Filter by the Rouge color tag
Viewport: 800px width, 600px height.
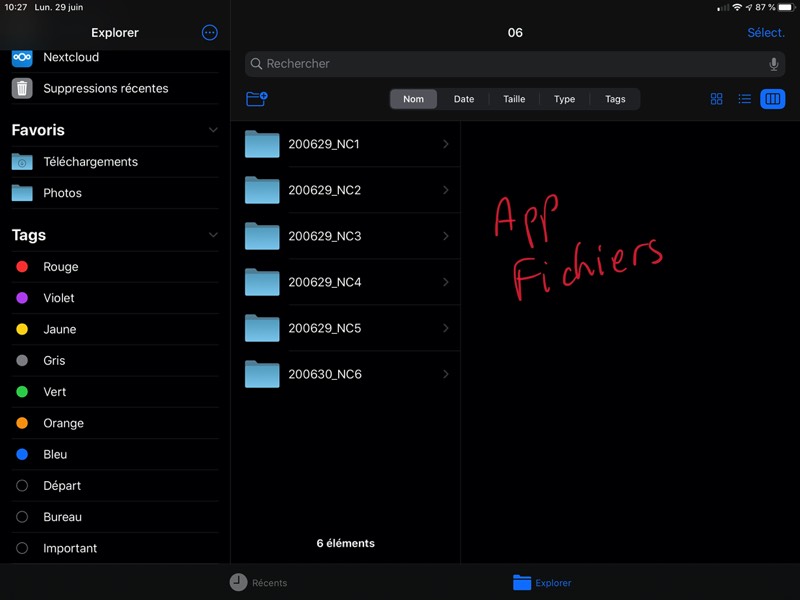point(60,267)
